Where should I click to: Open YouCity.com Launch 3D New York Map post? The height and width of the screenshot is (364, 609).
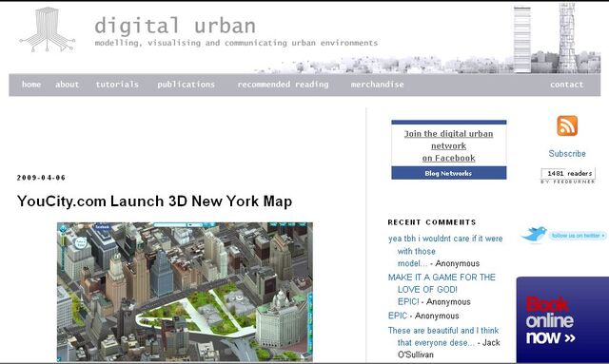point(154,201)
